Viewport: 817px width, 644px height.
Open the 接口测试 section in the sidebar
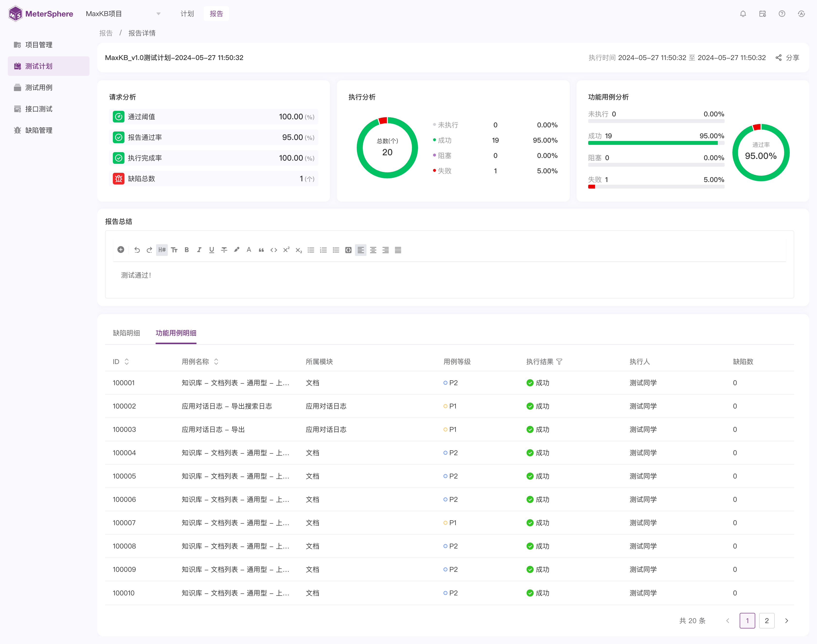(39, 109)
